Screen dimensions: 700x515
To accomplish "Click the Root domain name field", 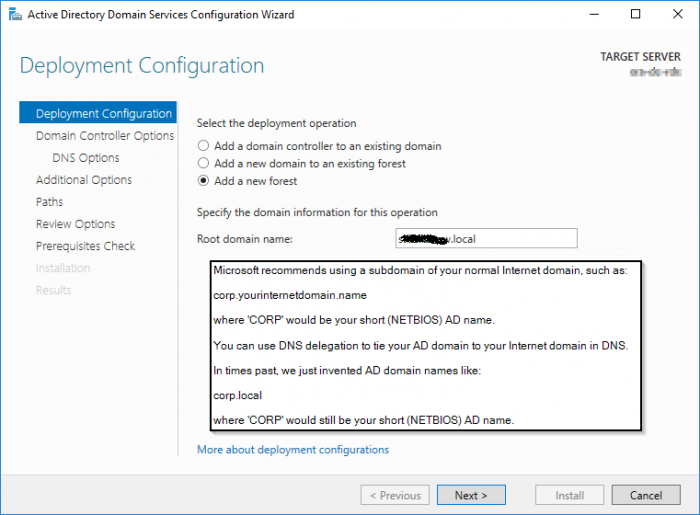I will click(486, 238).
